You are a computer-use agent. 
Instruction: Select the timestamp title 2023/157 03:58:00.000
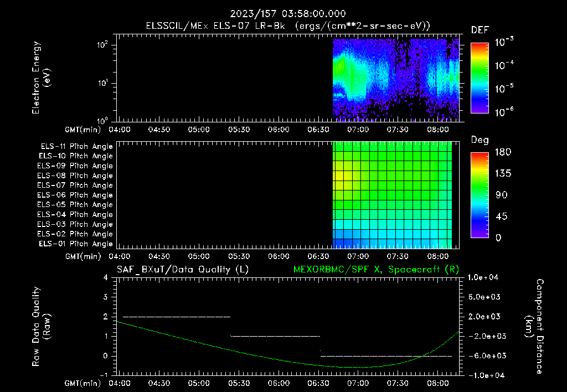[x=288, y=14]
